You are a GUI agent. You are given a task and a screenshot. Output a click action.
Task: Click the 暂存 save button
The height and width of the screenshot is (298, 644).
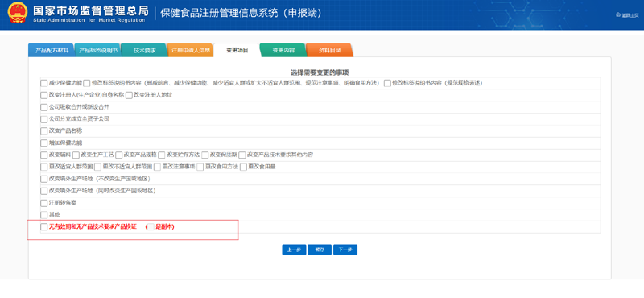click(320, 250)
